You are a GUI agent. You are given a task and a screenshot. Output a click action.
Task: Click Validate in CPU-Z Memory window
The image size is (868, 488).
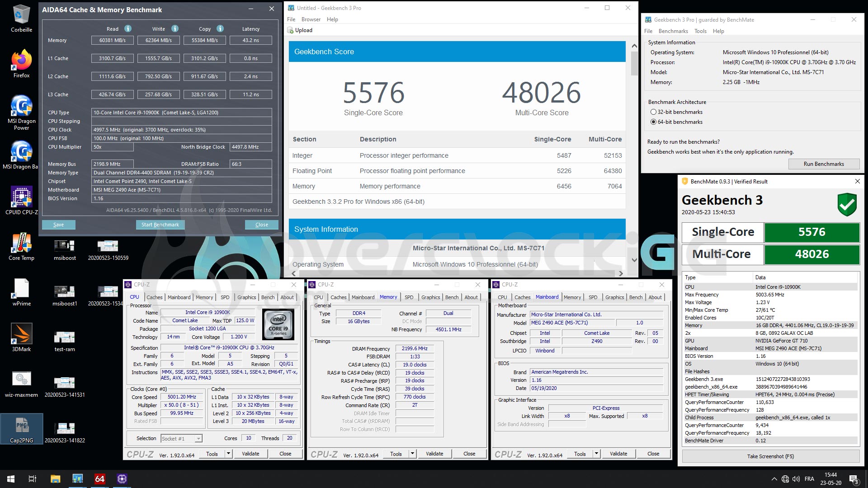pyautogui.click(x=434, y=454)
